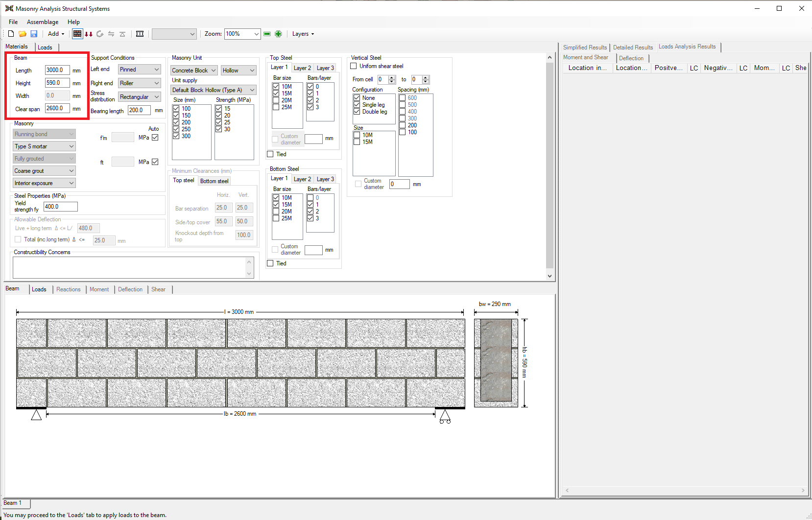Click the Save disk icon
Viewport: 812px width, 520px height.
[x=34, y=34]
